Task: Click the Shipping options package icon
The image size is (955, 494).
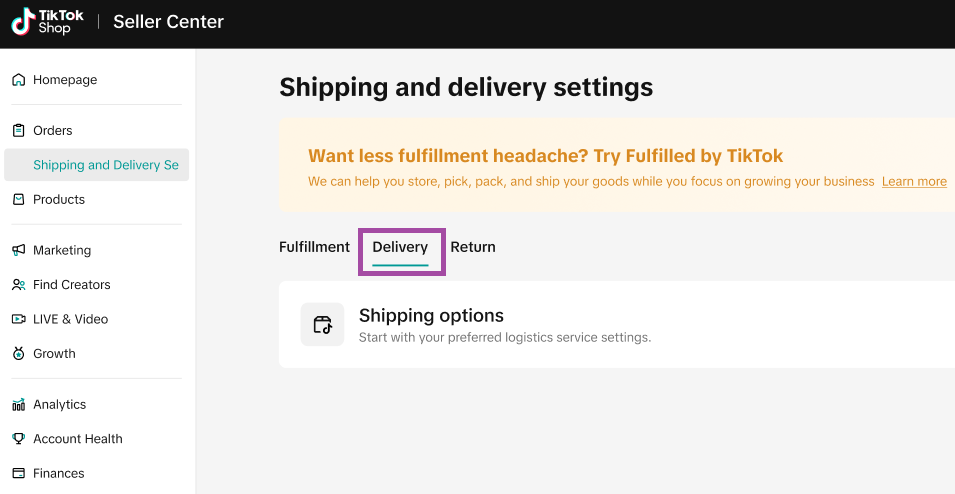Action: click(x=322, y=325)
